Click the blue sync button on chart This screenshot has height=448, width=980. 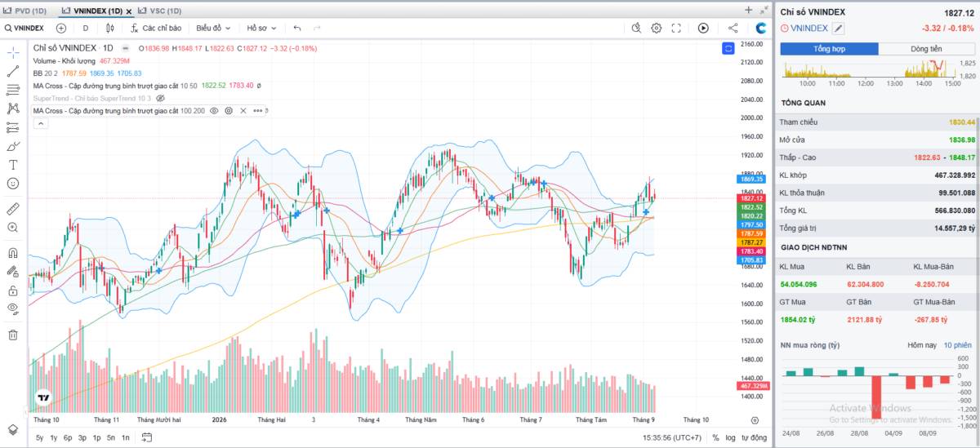point(728,49)
